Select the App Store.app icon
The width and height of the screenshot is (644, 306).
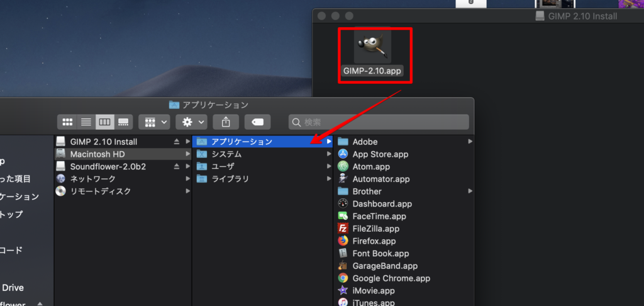(343, 154)
